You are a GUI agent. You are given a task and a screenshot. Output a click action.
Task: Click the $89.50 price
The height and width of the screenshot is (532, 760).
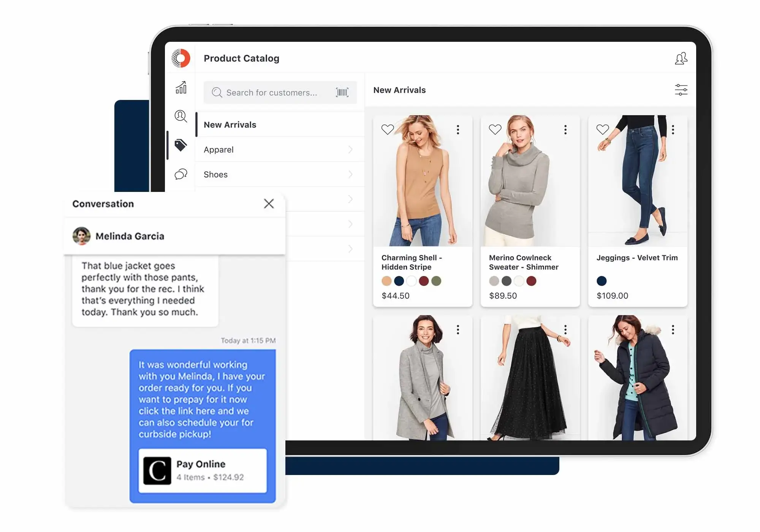pos(503,296)
